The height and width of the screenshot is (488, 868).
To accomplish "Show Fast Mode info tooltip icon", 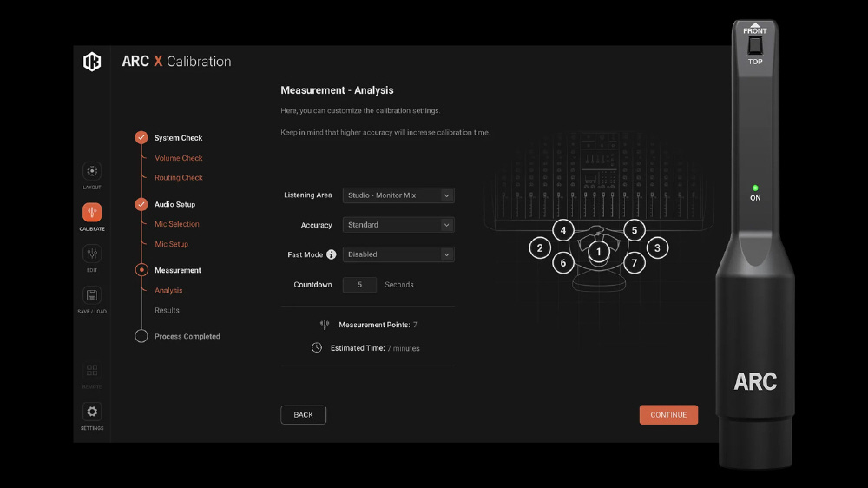I will pyautogui.click(x=332, y=255).
